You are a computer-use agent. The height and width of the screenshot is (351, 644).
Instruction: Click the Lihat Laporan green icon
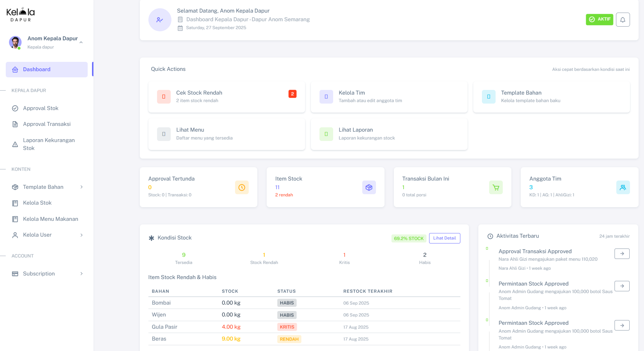coord(326,134)
